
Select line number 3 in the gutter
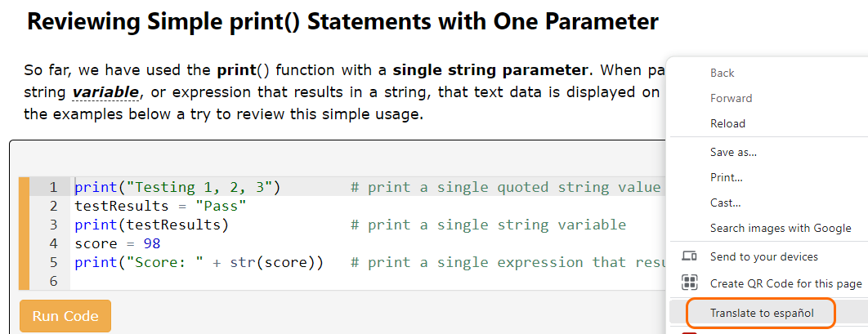coord(53,225)
